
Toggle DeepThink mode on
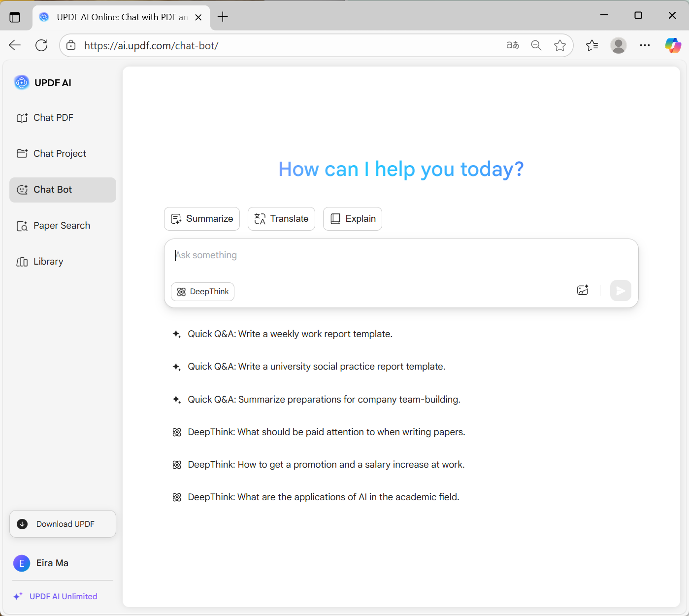coord(202,292)
